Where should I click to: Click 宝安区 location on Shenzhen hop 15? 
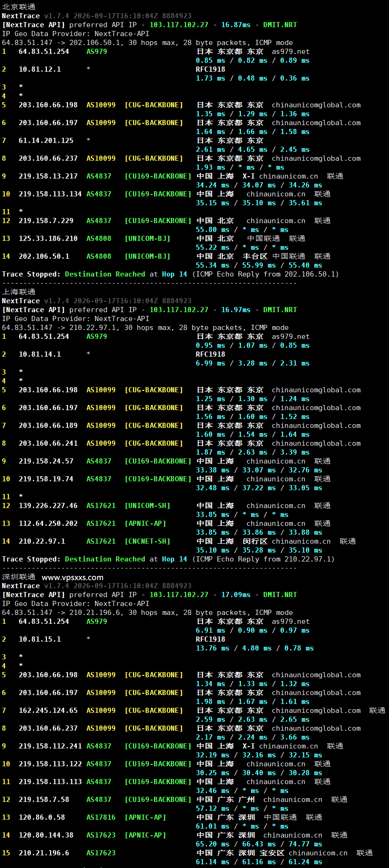point(272,853)
